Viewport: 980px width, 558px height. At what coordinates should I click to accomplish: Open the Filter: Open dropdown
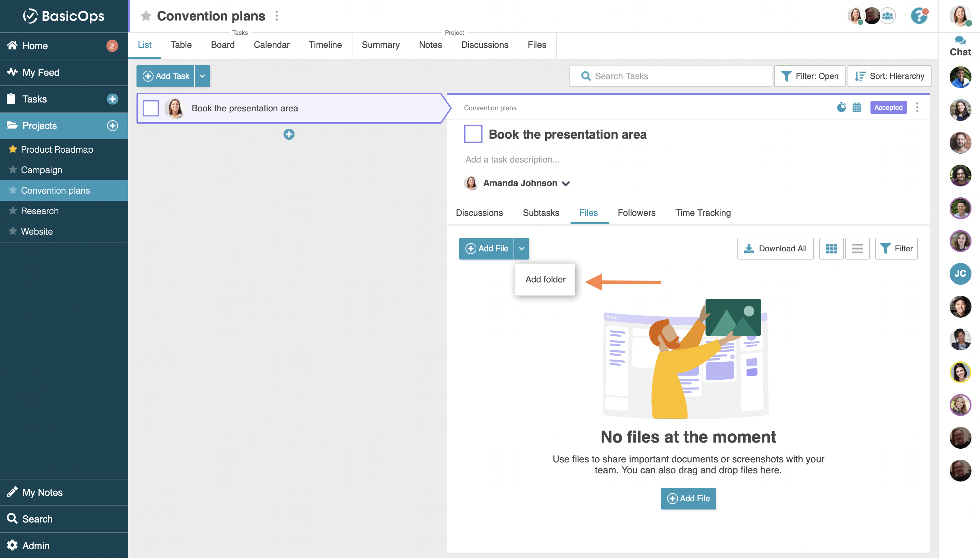coord(809,76)
